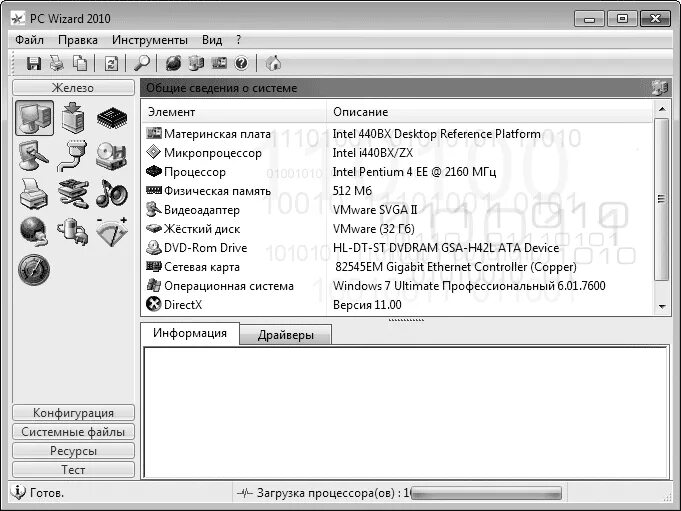Click the Готов status text
Screen dimensions: 681x511
tap(47, 493)
